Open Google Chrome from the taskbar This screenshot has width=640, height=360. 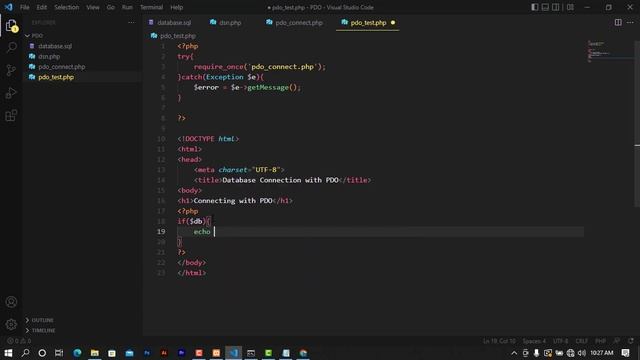point(303,353)
